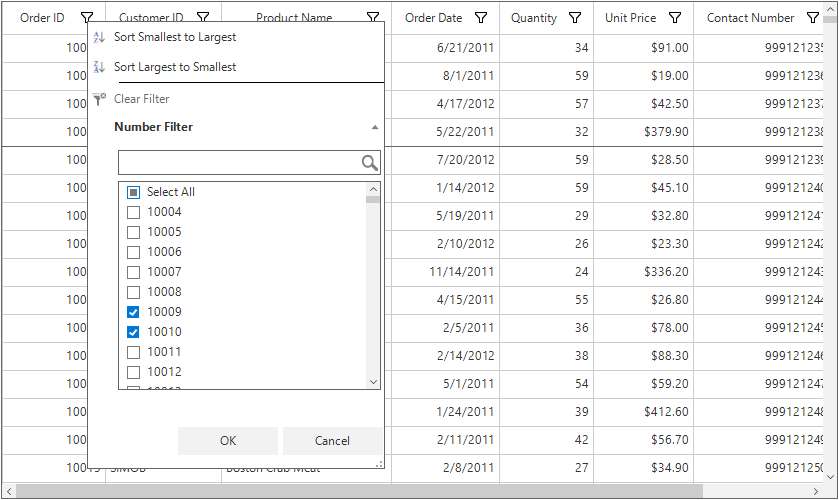Collapse the Number Filter expander arrow
839x500 pixels.
click(375, 127)
